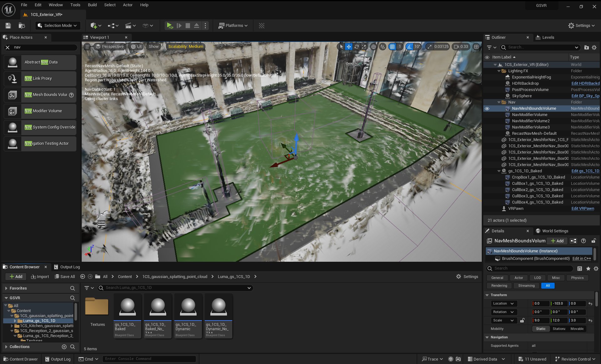The width and height of the screenshot is (601, 364).
Task: Click the eject playback button
Action: tap(196, 26)
